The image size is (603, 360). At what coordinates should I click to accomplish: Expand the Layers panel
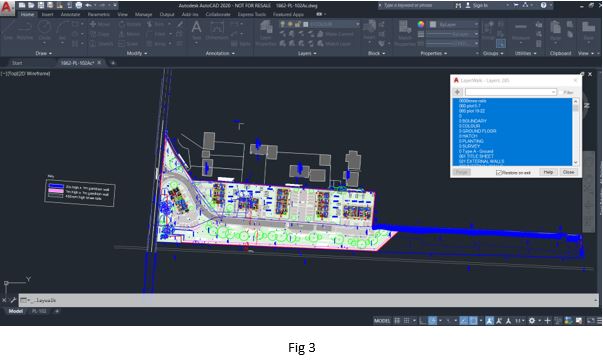pyautogui.click(x=307, y=53)
